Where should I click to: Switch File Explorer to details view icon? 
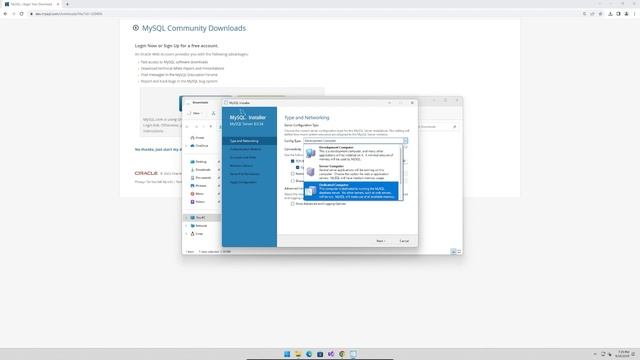point(453,252)
